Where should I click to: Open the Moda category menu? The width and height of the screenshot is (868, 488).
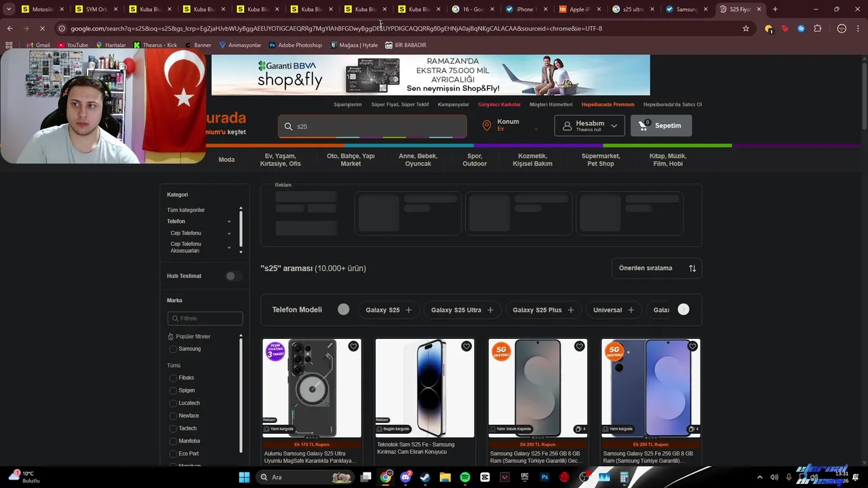[x=226, y=160]
